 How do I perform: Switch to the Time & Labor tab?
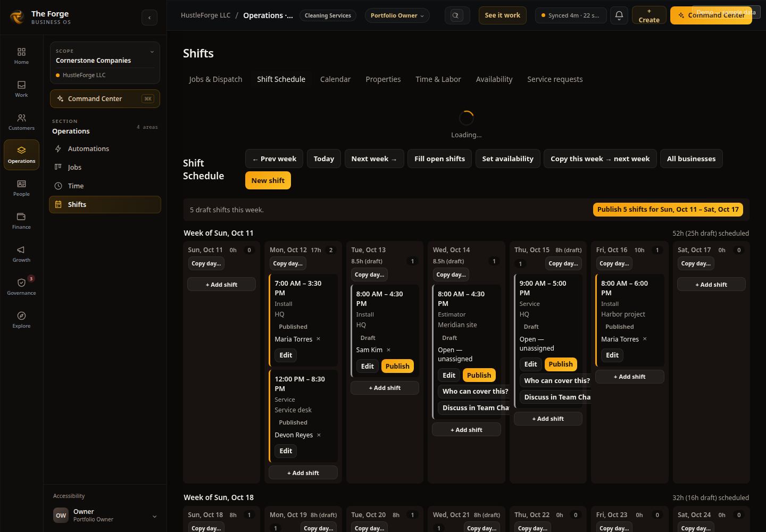click(x=438, y=79)
